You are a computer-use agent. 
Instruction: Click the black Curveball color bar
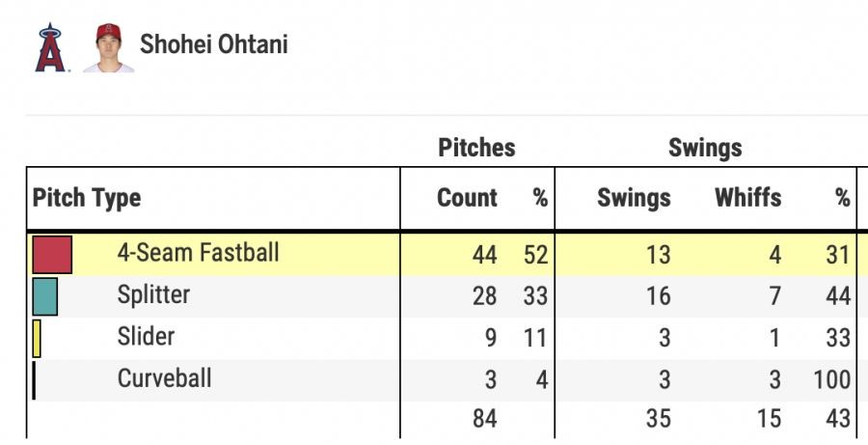[34, 379]
